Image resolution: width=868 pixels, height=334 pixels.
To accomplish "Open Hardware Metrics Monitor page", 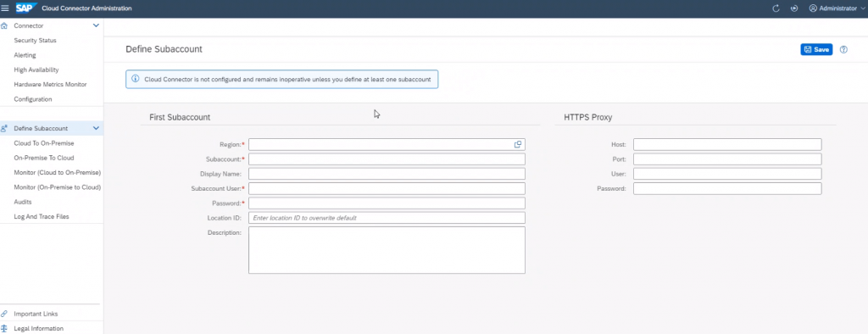I will (x=50, y=84).
